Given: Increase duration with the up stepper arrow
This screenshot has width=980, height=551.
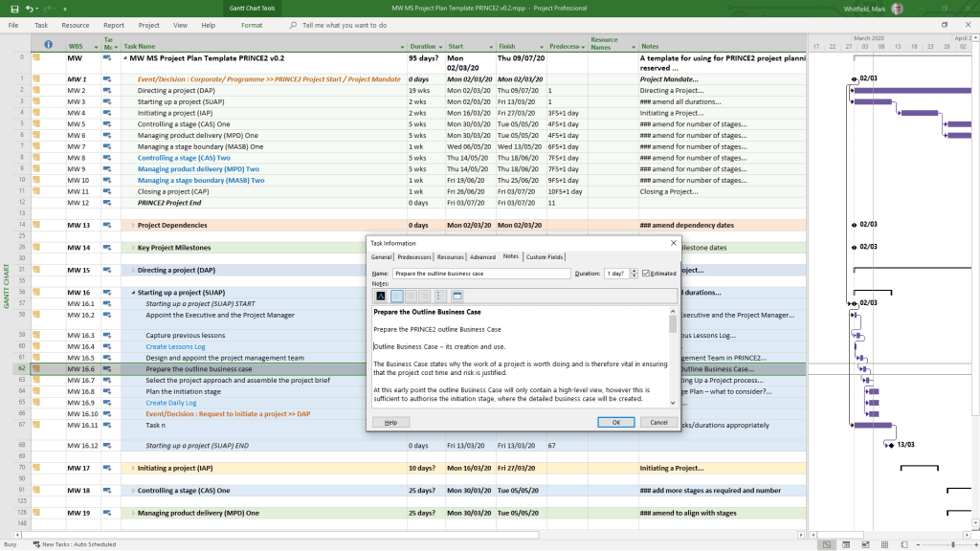Looking at the screenshot, I should [635, 269].
